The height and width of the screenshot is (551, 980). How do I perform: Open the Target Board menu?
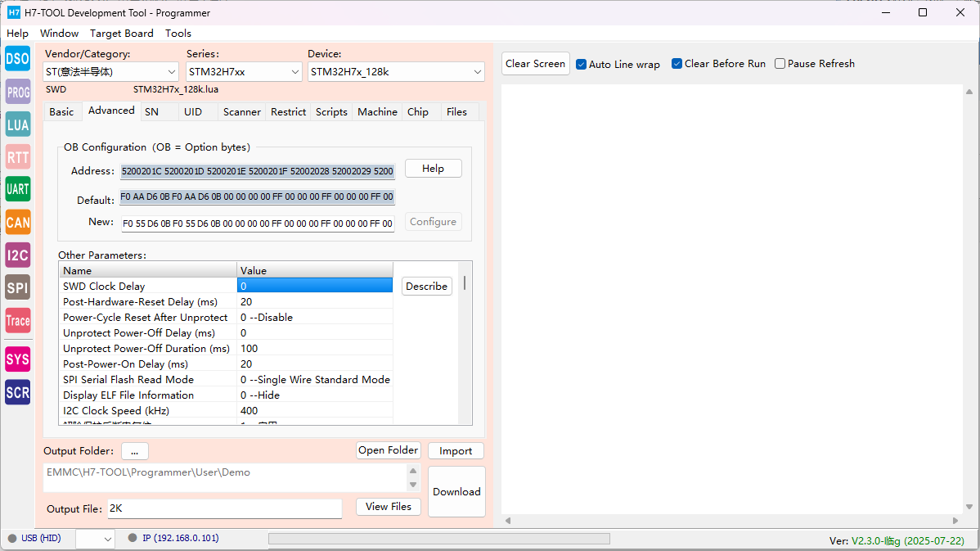tap(122, 33)
